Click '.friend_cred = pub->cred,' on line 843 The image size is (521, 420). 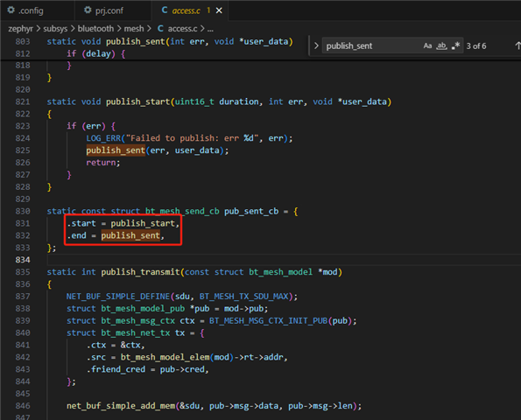(x=148, y=369)
